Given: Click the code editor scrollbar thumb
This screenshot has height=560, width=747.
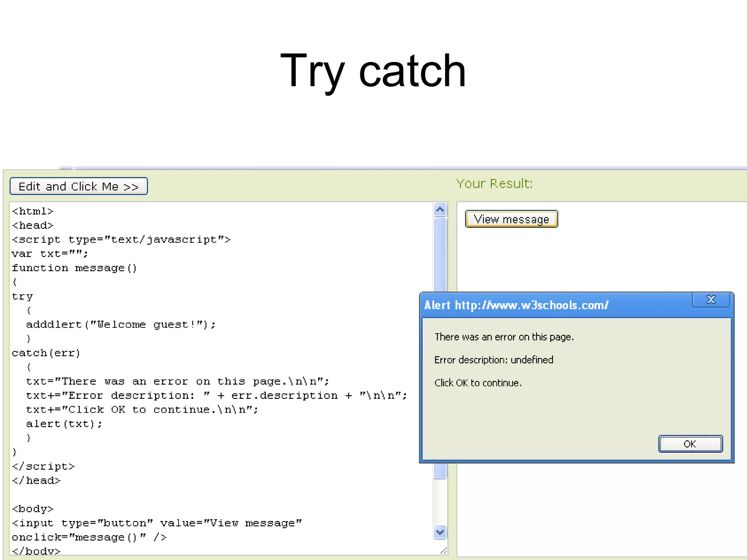Looking at the screenshot, I should [440, 348].
